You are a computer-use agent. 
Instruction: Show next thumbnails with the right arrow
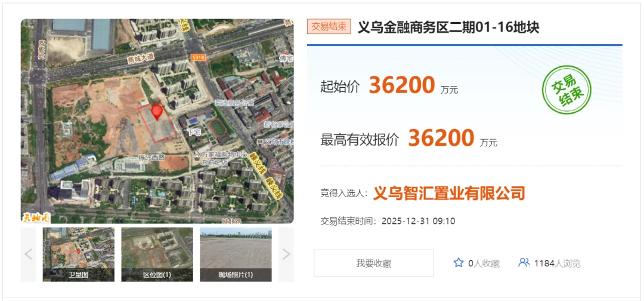[x=286, y=254]
